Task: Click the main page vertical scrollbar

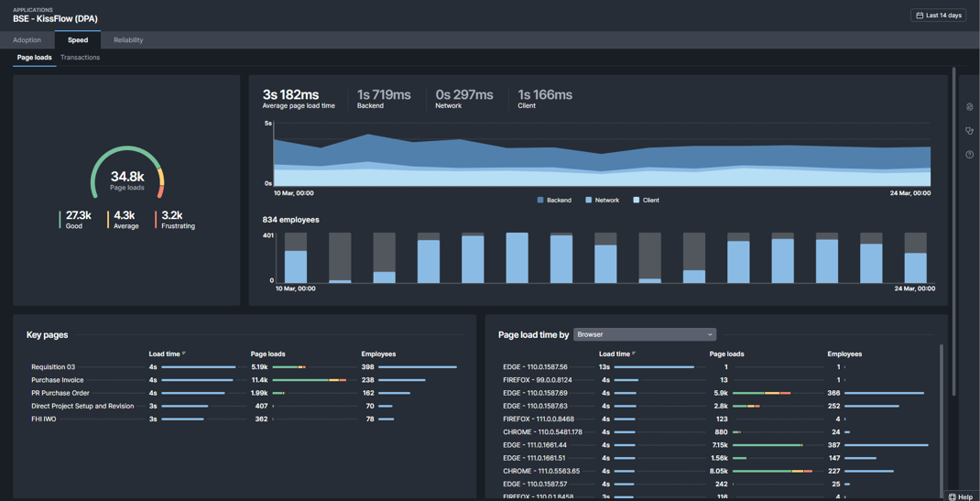Action: click(953, 229)
